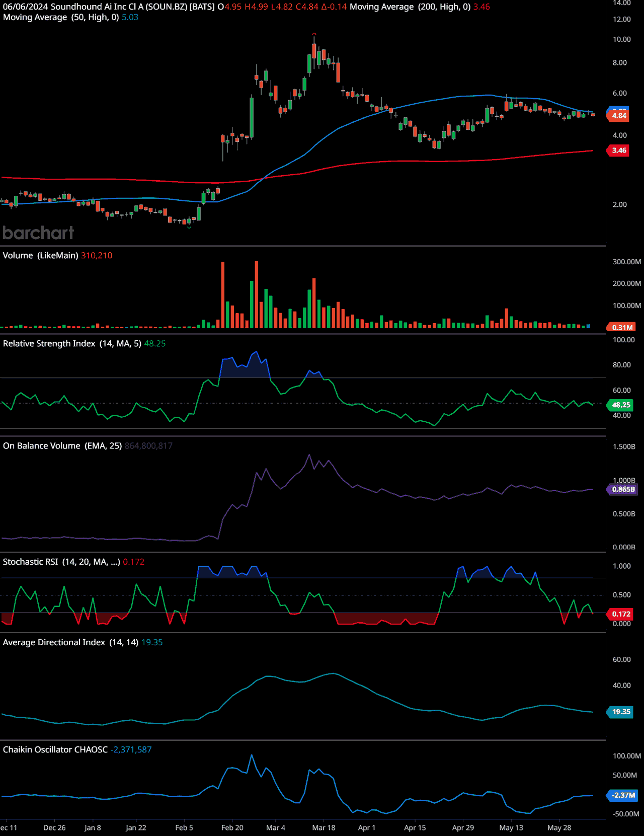644x836 pixels.
Task: Click the 19.35 ADX value badge
Action: (621, 712)
